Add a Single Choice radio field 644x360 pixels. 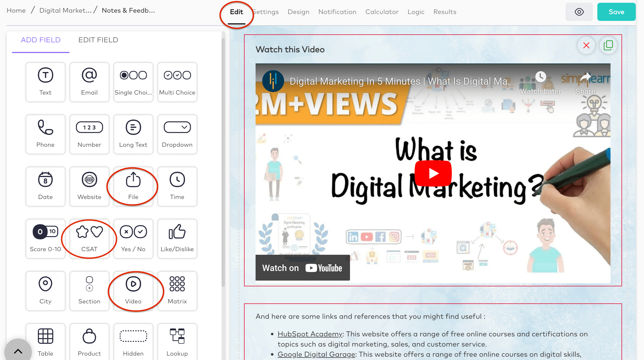coord(133,82)
